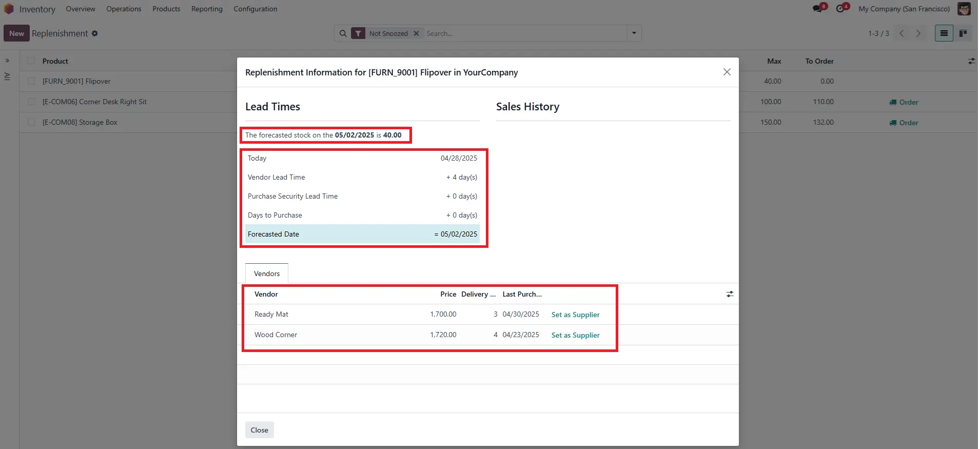Click the Inventory app logo icon
This screenshot has width=980, height=449.
coord(9,9)
